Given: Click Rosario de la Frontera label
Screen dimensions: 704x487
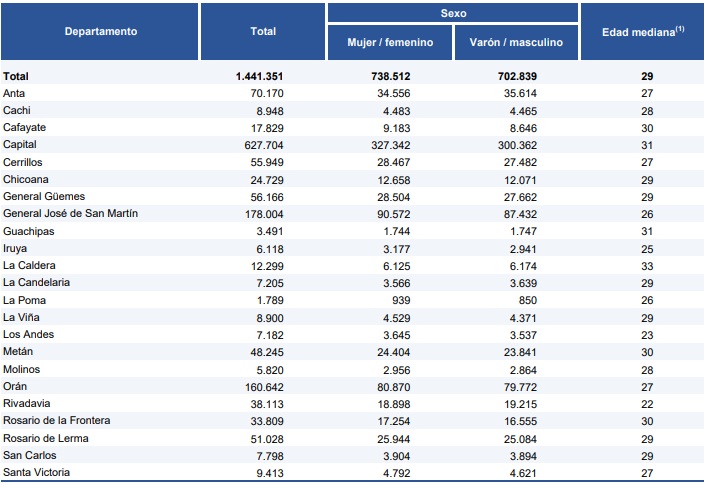Looking at the screenshot, I should (x=57, y=420).
